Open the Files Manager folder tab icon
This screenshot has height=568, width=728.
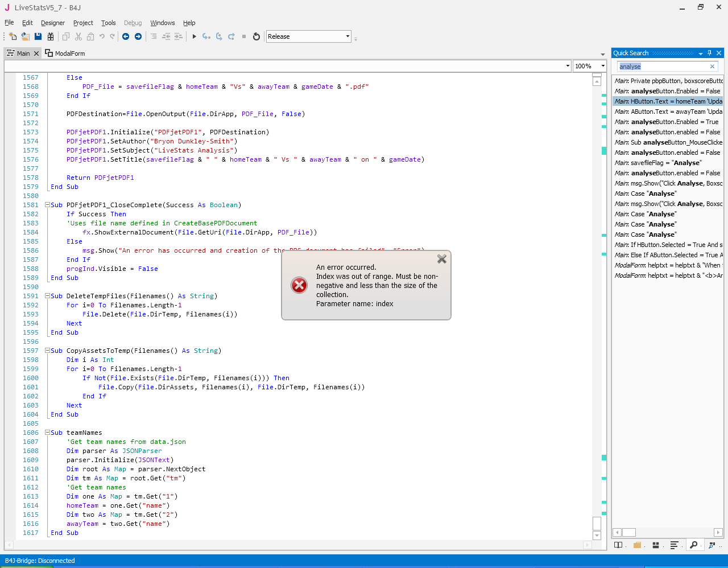click(x=637, y=545)
